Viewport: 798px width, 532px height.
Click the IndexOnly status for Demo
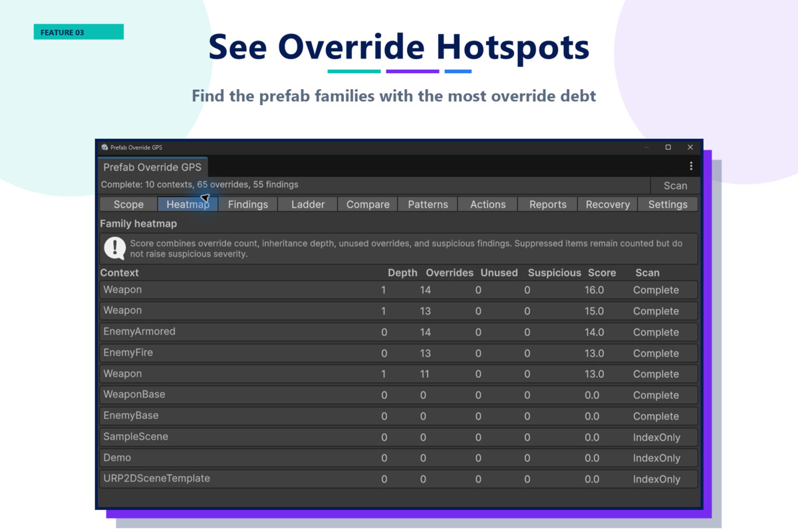click(x=656, y=458)
